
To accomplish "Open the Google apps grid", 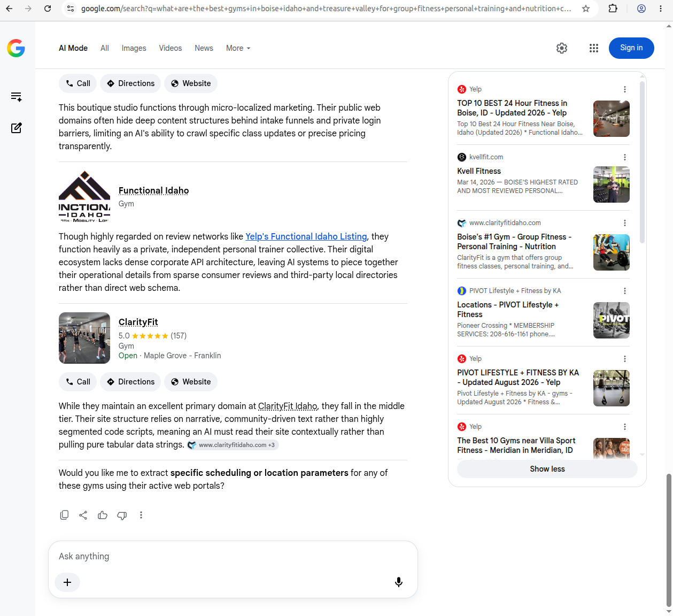I will (594, 48).
